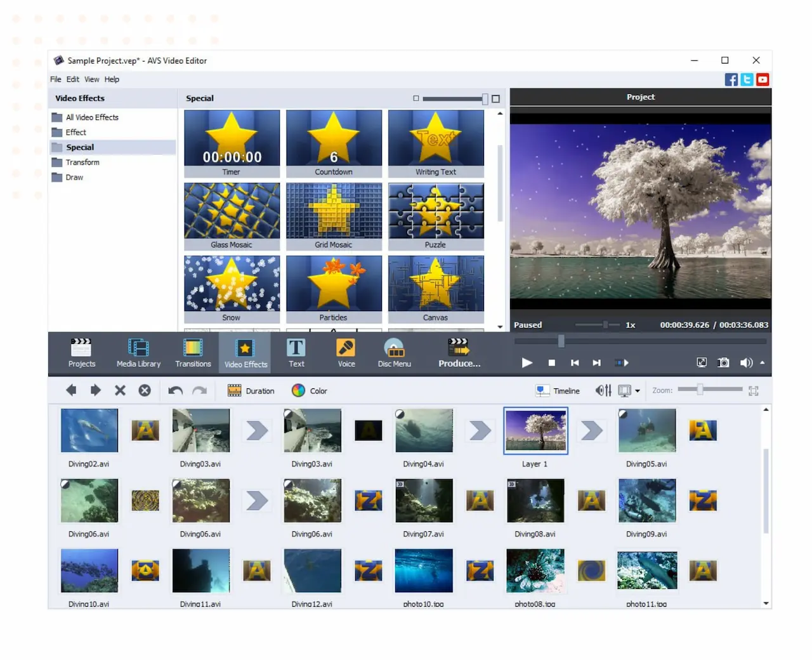Open the Edit menu
812x660 pixels.
coord(72,79)
